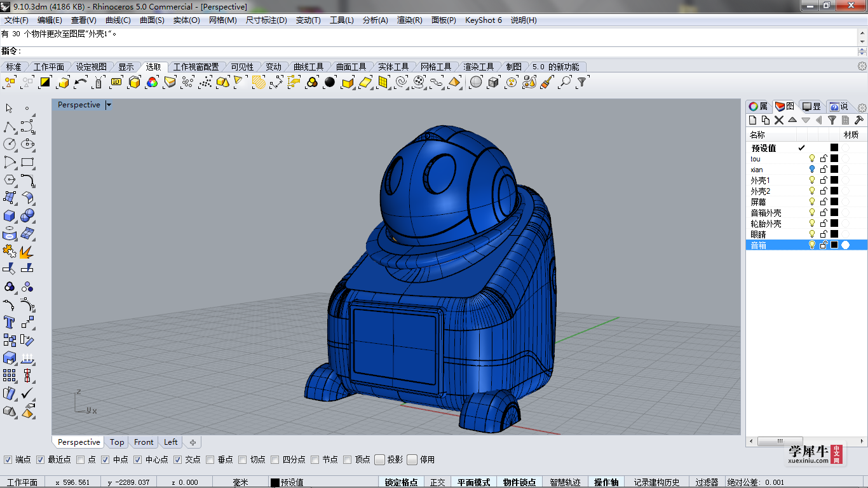Image resolution: width=868 pixels, height=488 pixels.
Task: Toggle 平面模式 in status bar
Action: coord(473,482)
